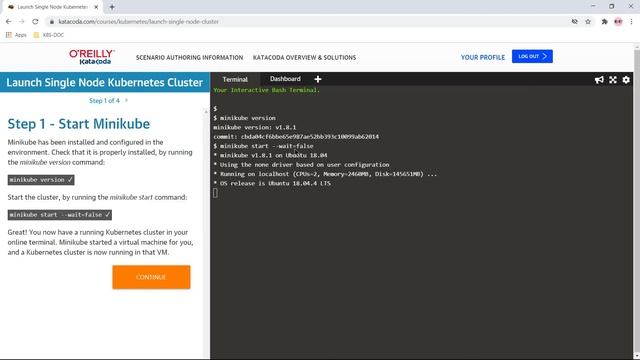Restore down the browser window
The width and height of the screenshot is (640, 360).
611,6
